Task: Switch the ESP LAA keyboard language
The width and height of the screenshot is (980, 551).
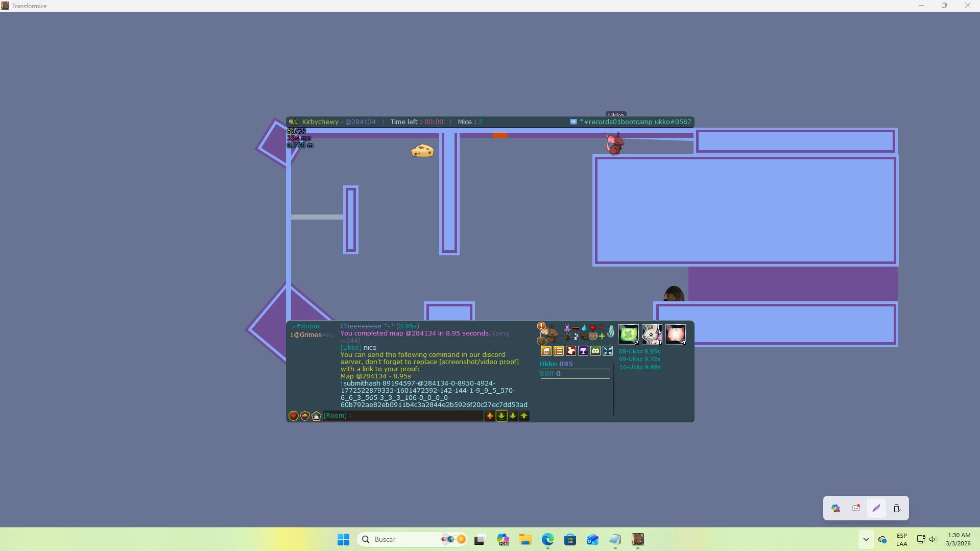Action: (902, 539)
